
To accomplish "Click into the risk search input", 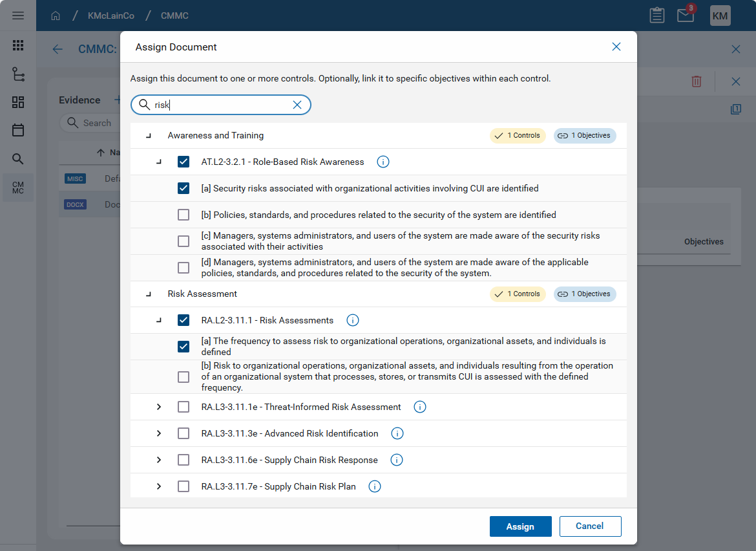I will (x=220, y=105).
